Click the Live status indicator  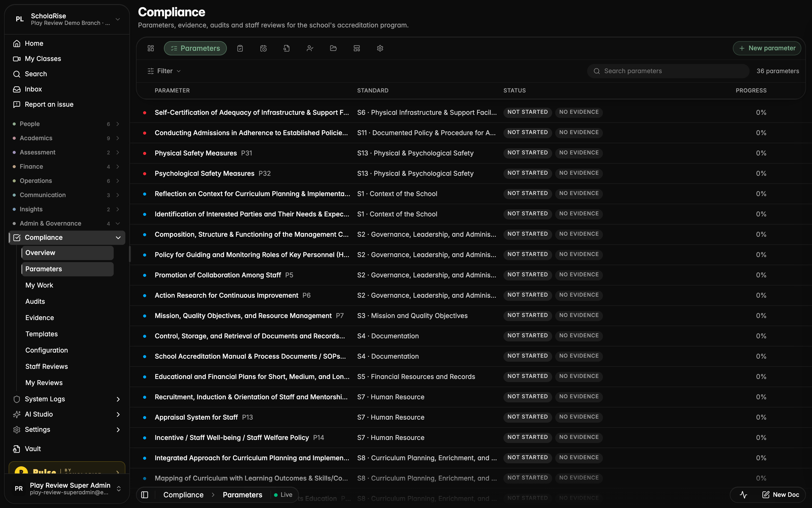click(283, 495)
